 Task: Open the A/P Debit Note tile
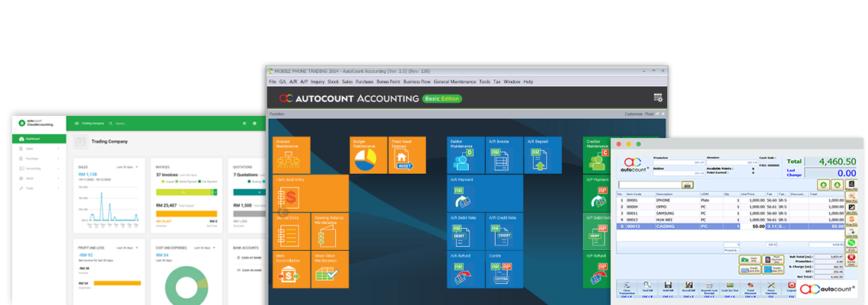pyautogui.click(x=597, y=231)
